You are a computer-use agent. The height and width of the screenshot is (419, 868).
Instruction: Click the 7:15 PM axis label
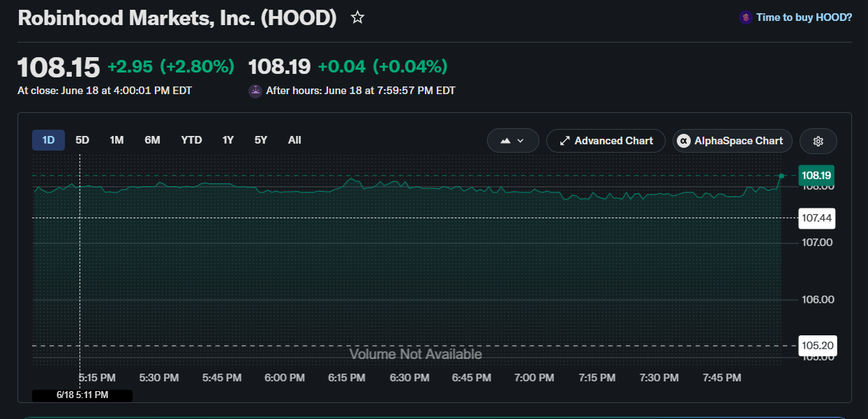[597, 378]
